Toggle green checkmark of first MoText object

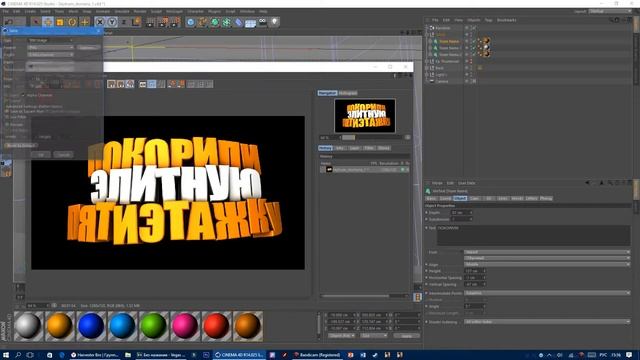[474, 41]
